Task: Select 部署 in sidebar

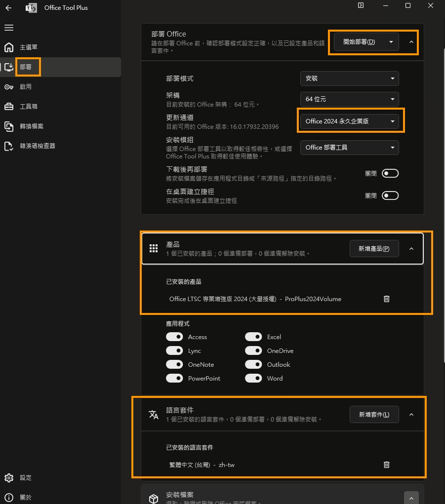Action: [x=60, y=67]
